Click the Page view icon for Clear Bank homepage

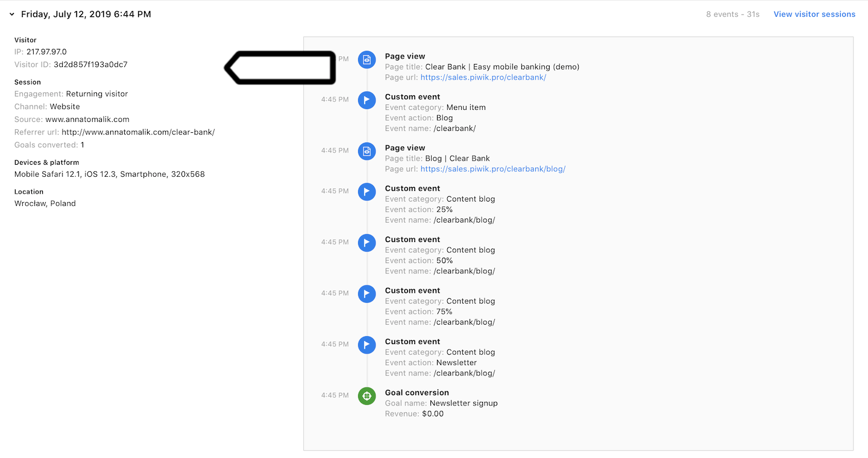coord(366,60)
